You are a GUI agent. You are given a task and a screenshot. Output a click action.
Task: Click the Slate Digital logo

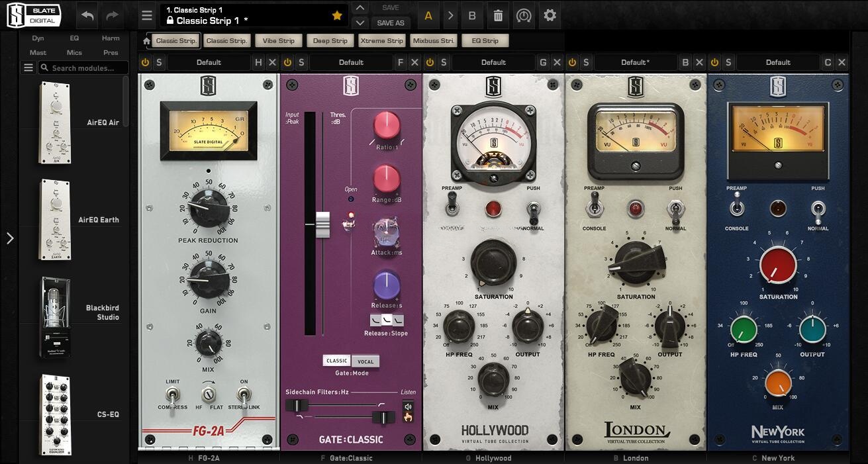pyautogui.click(x=34, y=15)
